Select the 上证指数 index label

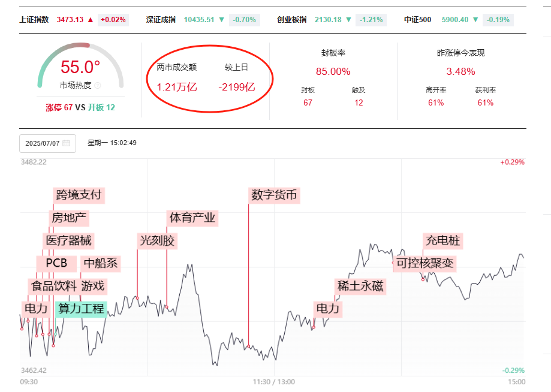tap(34, 20)
